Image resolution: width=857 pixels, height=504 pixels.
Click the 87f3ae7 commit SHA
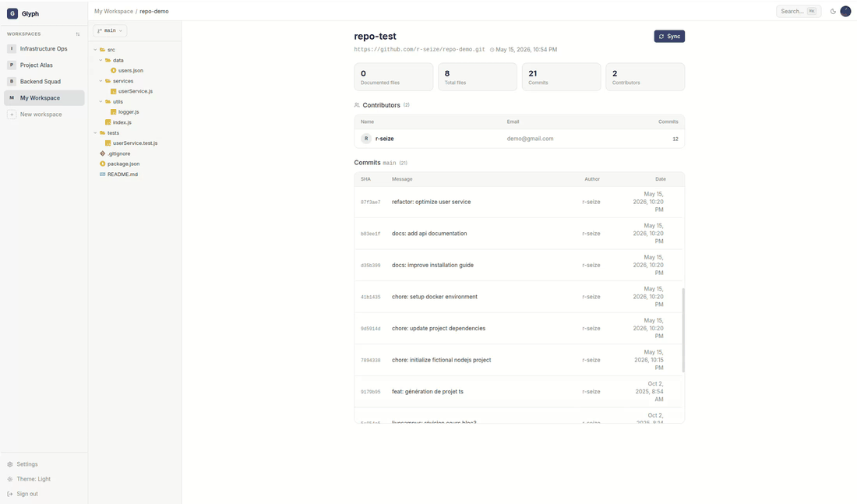coord(370,203)
